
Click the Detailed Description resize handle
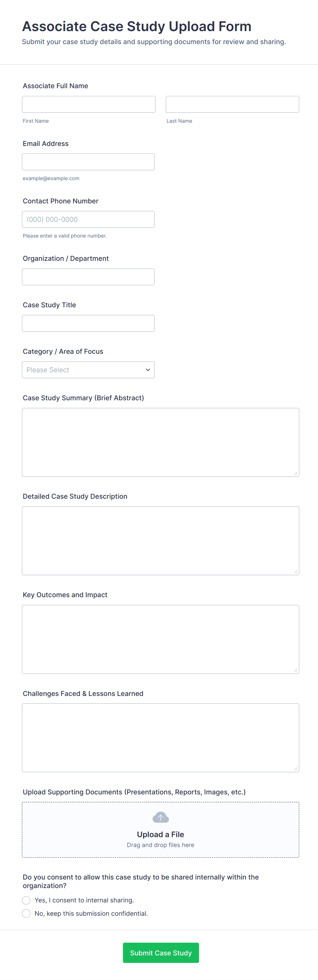(295, 572)
